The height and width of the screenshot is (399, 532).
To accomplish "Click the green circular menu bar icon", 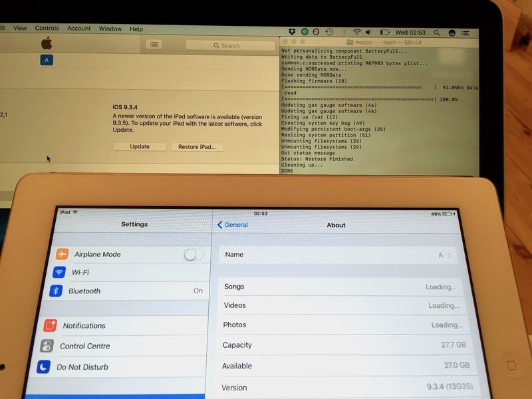I will [x=305, y=32].
